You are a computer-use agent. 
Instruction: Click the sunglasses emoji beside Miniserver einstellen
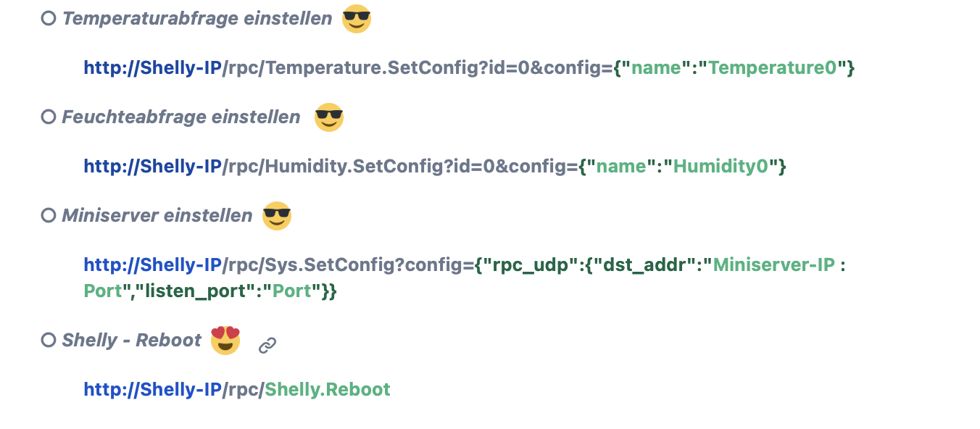point(276,216)
